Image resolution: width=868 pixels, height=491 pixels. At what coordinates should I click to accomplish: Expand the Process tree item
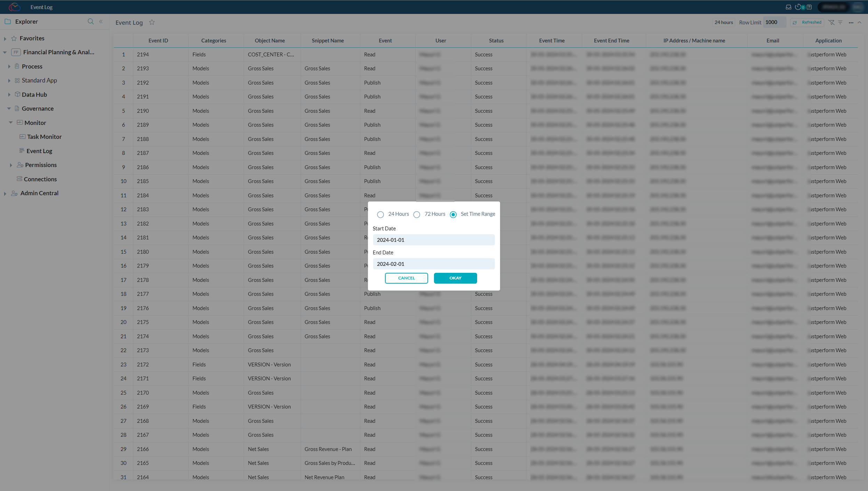[x=9, y=66]
